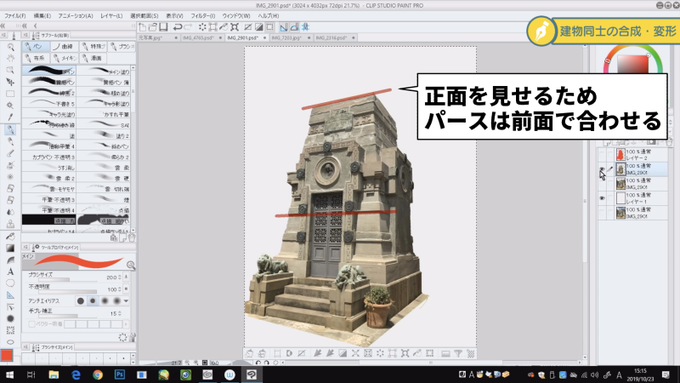Select the Eyedropper tool
The width and height of the screenshot is (680, 383).
[x=10, y=117]
